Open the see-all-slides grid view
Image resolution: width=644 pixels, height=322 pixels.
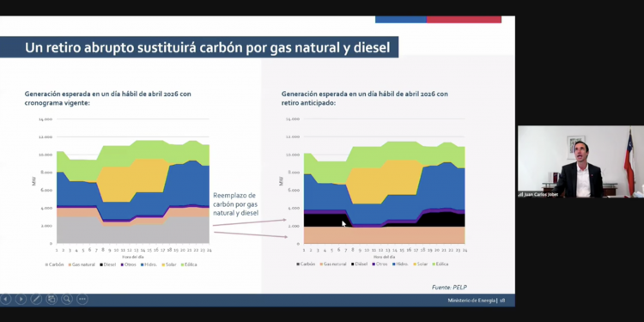52,300
